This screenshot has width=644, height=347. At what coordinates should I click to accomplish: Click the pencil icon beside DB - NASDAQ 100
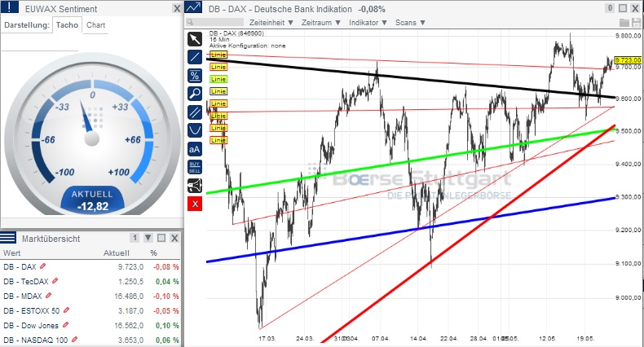click(74, 340)
